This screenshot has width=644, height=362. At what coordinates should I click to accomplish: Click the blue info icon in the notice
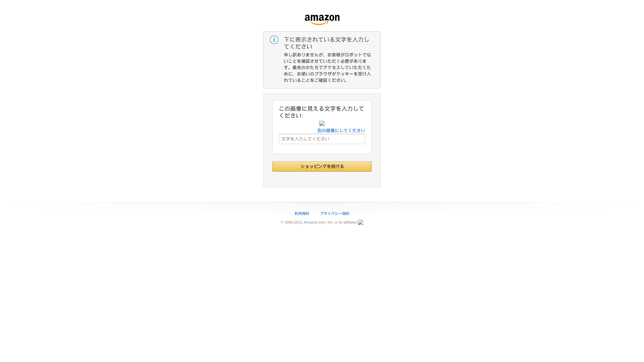[274, 40]
